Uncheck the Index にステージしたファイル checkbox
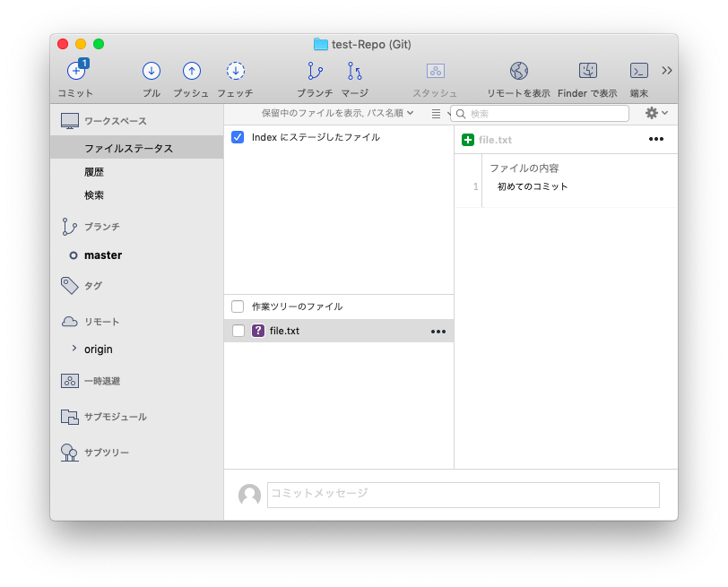The width and height of the screenshot is (728, 587). 238,137
